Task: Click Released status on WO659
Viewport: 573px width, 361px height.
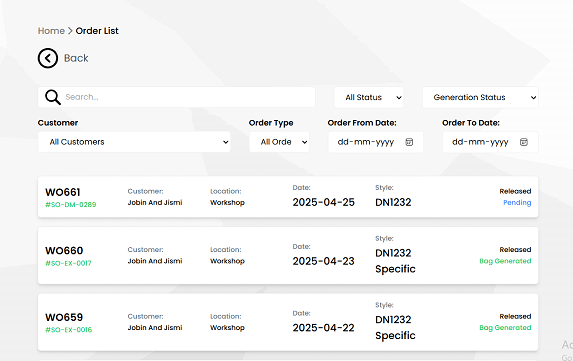Action: [x=515, y=316]
